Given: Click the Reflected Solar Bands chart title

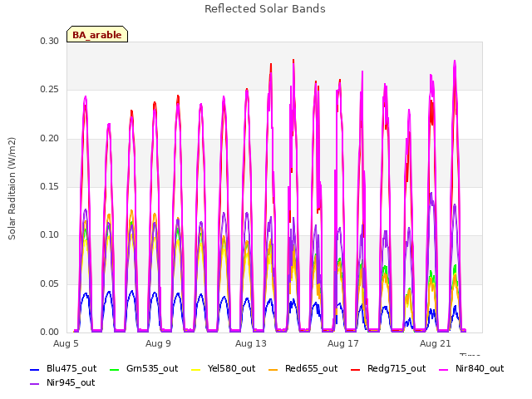Looking at the screenshot, I should click(x=265, y=9).
